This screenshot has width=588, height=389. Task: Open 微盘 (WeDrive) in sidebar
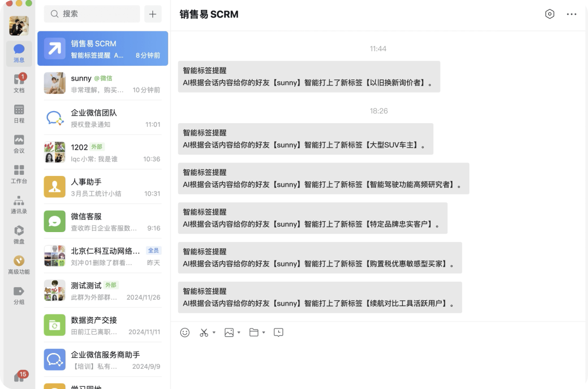click(19, 234)
